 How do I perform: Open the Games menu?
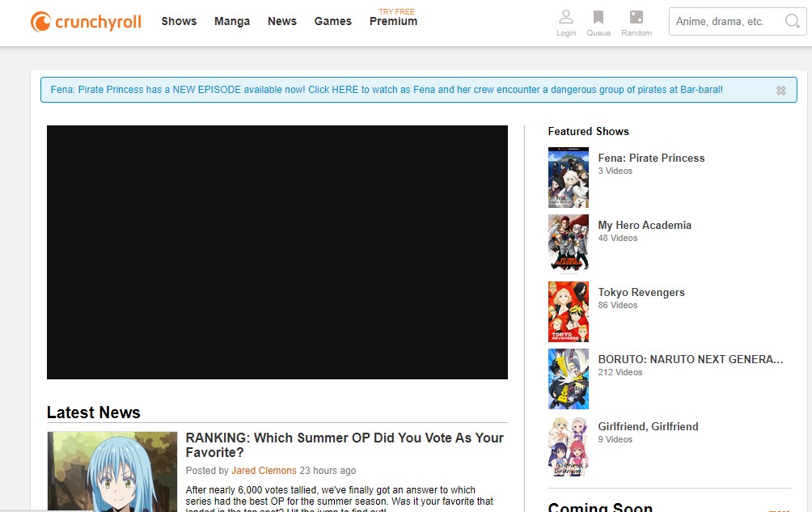(x=333, y=21)
